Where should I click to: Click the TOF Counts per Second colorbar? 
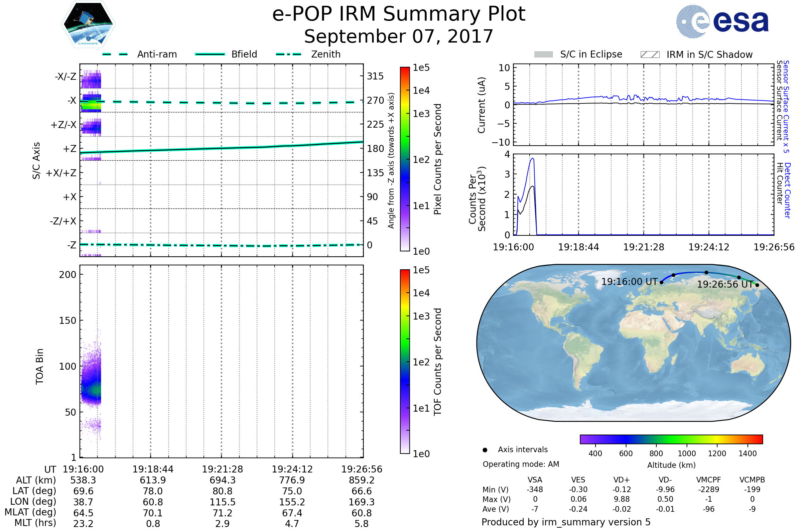[x=405, y=361]
